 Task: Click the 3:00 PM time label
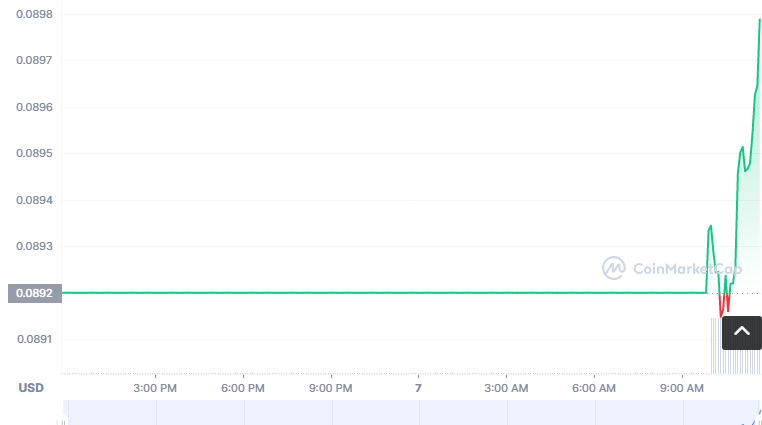pos(155,388)
